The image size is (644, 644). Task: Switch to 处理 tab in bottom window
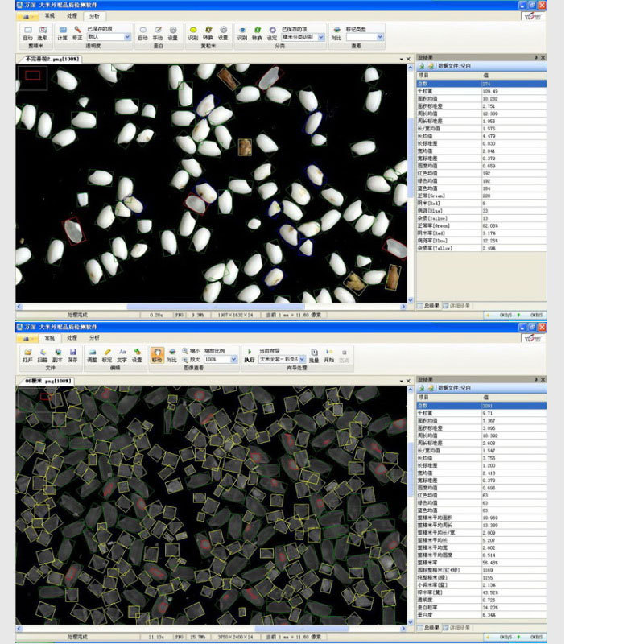72,337
